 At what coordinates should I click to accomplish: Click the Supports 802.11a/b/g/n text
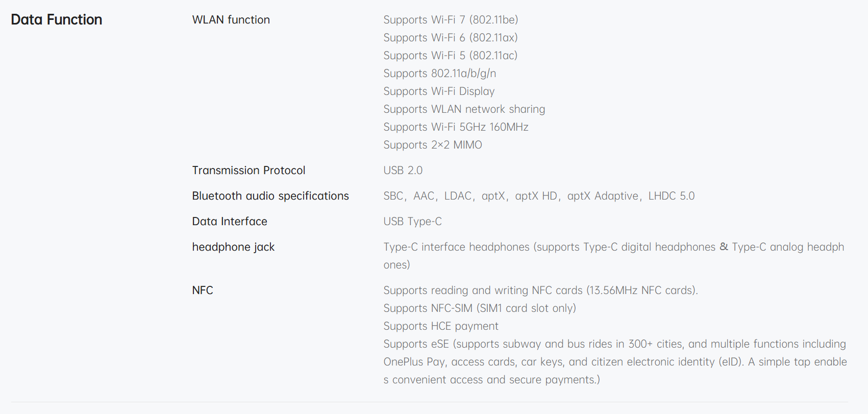pyautogui.click(x=439, y=74)
